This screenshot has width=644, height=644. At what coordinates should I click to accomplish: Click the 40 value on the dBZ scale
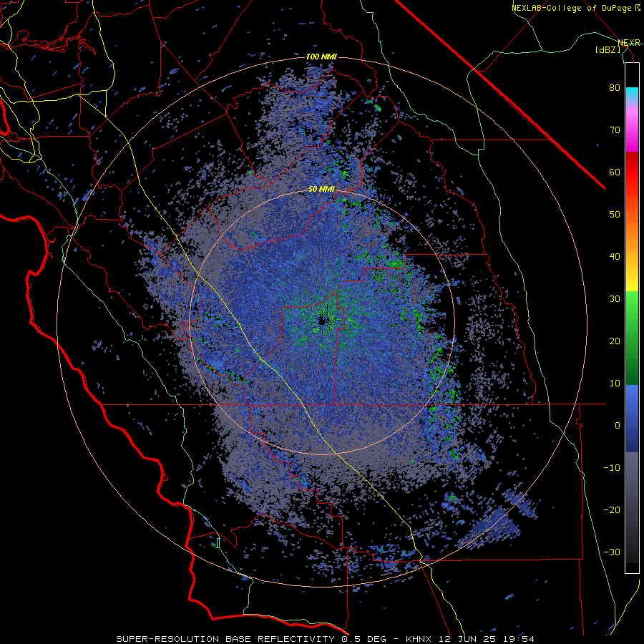(x=615, y=257)
